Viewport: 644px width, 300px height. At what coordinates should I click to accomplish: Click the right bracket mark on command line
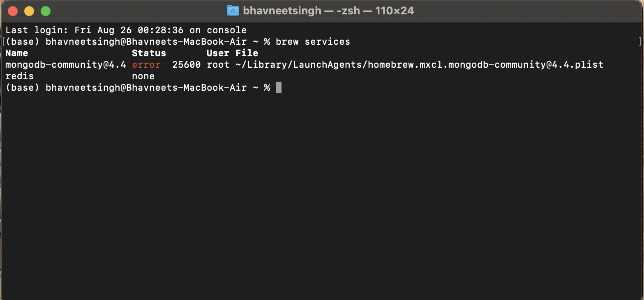pos(640,41)
